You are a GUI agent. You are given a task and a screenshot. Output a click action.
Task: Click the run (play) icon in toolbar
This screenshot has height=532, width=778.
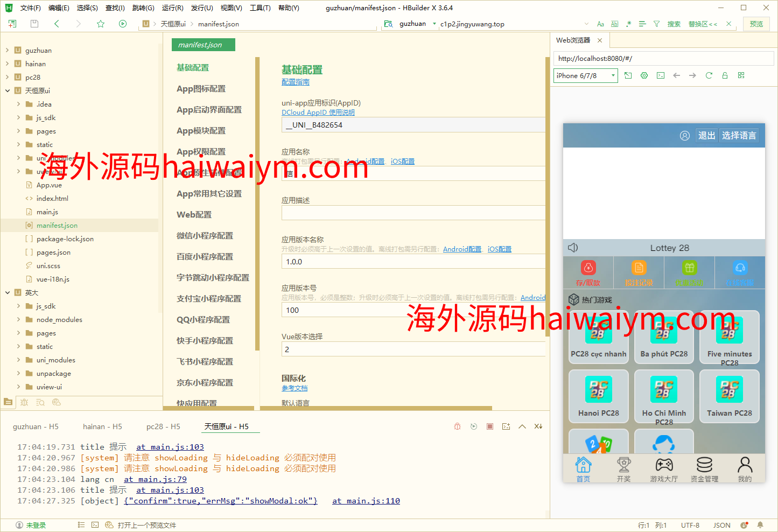coord(123,24)
